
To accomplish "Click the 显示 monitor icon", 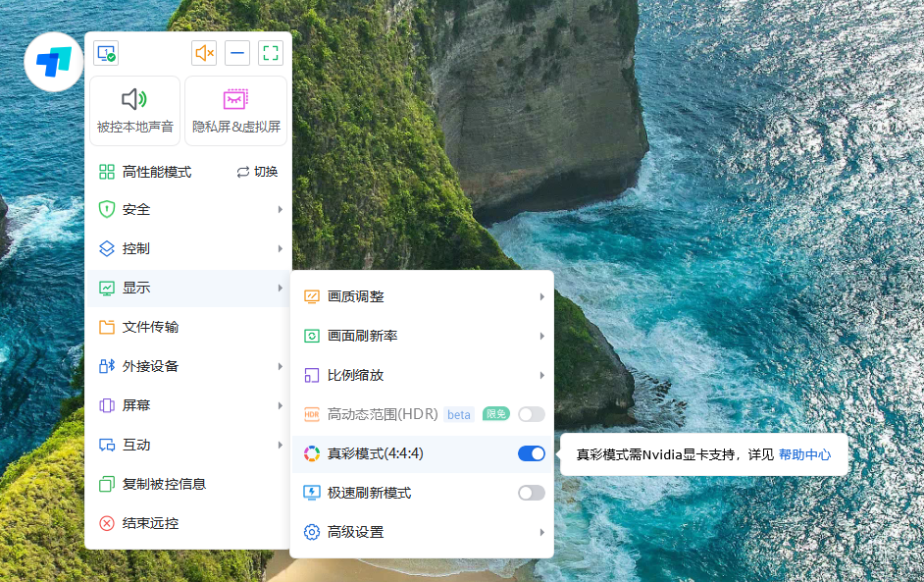I will [x=107, y=288].
